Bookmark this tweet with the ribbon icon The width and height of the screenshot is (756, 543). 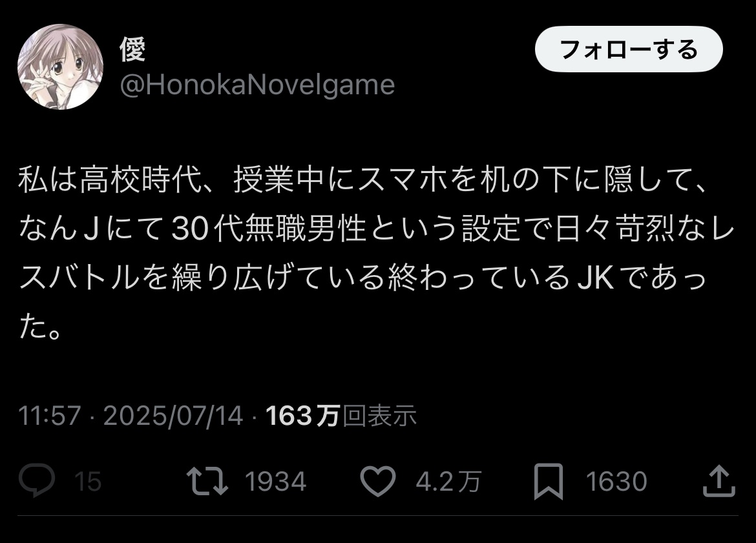(x=549, y=481)
